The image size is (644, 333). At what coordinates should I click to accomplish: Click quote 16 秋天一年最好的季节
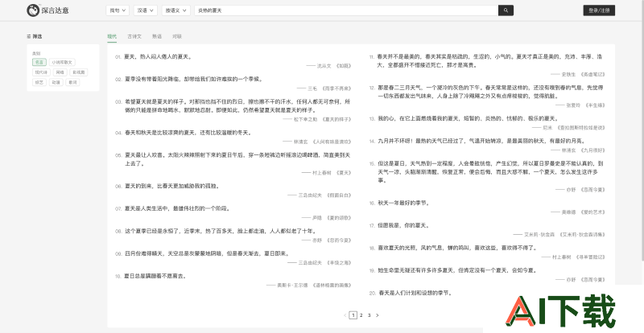point(403,203)
